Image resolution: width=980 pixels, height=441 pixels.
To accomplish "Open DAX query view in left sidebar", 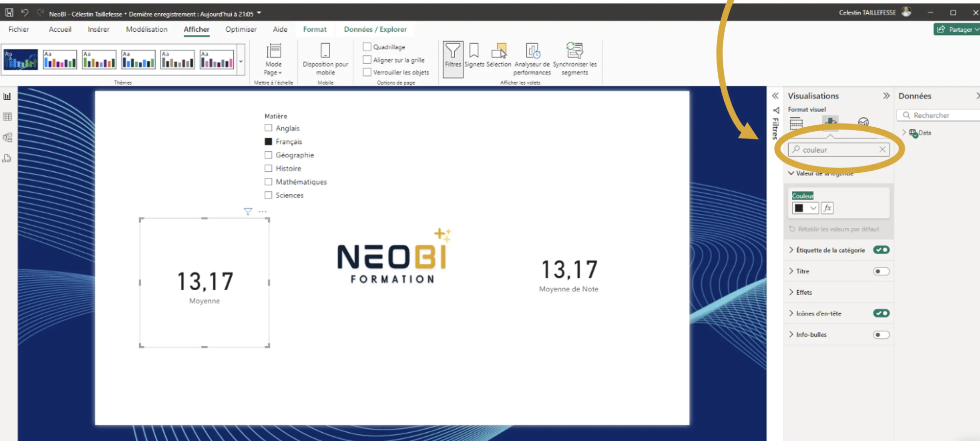I will pos(7,158).
